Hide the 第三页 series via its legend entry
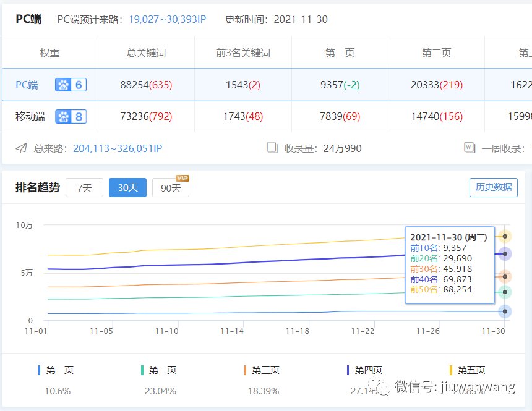Viewport: 532px width, 411px height. tap(264, 370)
